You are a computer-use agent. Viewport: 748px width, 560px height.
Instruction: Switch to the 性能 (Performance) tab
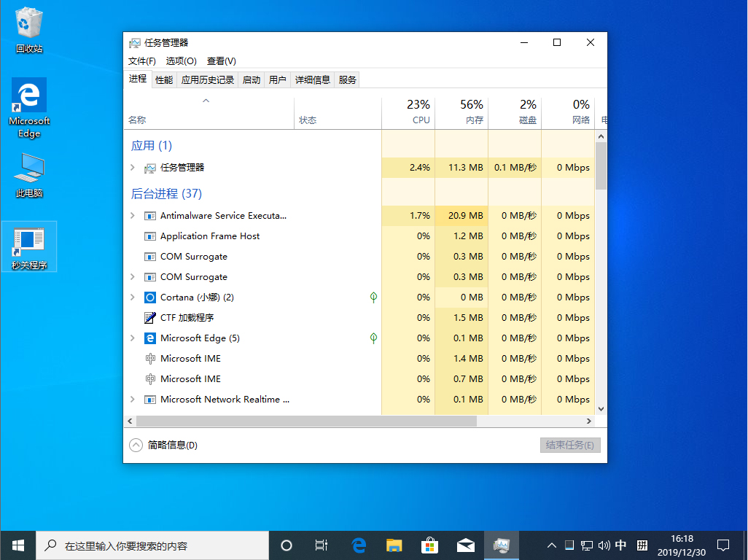(163, 79)
